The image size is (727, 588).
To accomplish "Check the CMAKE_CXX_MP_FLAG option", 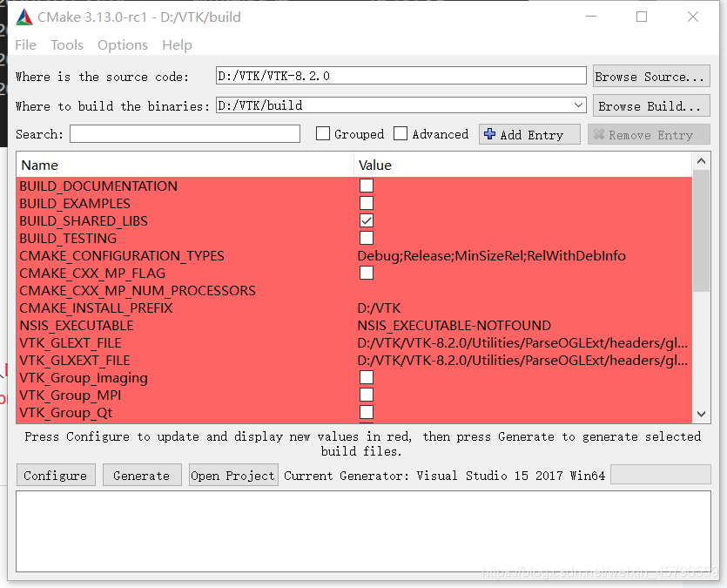I will [367, 273].
